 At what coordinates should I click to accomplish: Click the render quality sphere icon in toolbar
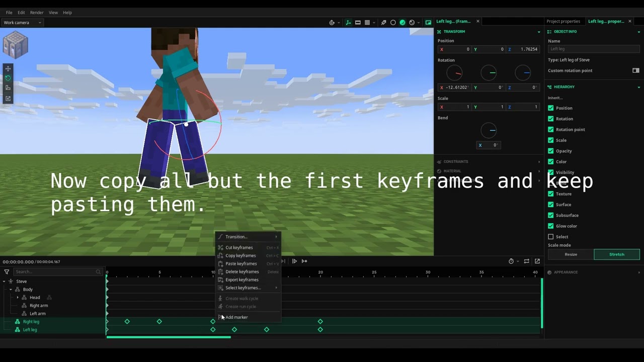[x=412, y=23]
